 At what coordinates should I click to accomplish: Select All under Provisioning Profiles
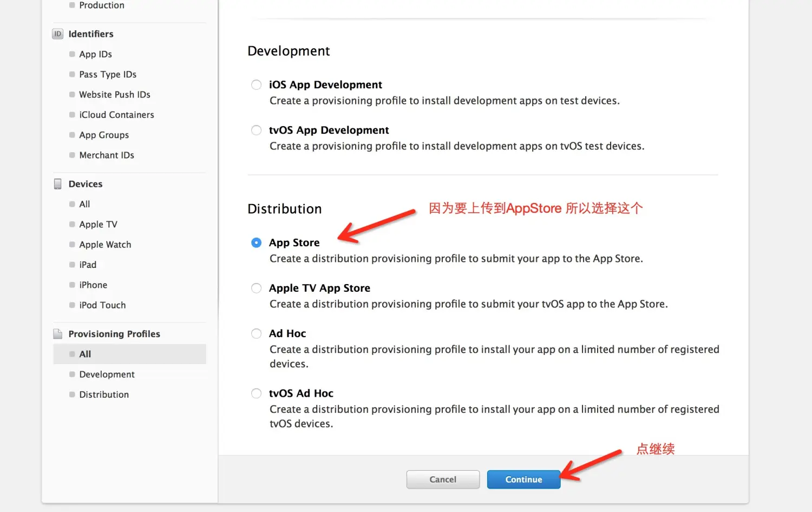129,354
